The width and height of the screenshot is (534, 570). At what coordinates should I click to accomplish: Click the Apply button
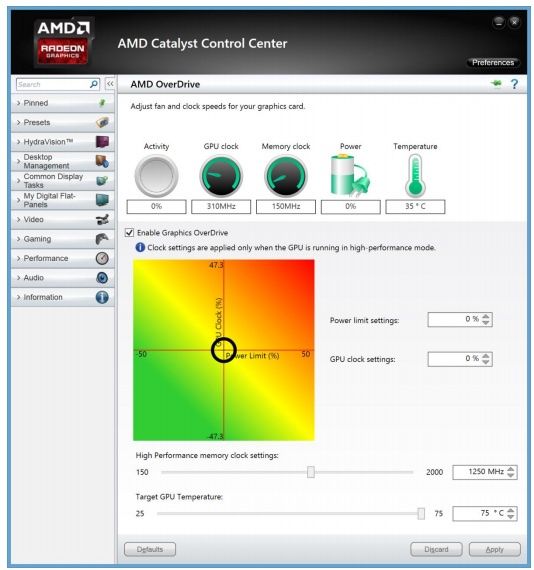(494, 549)
